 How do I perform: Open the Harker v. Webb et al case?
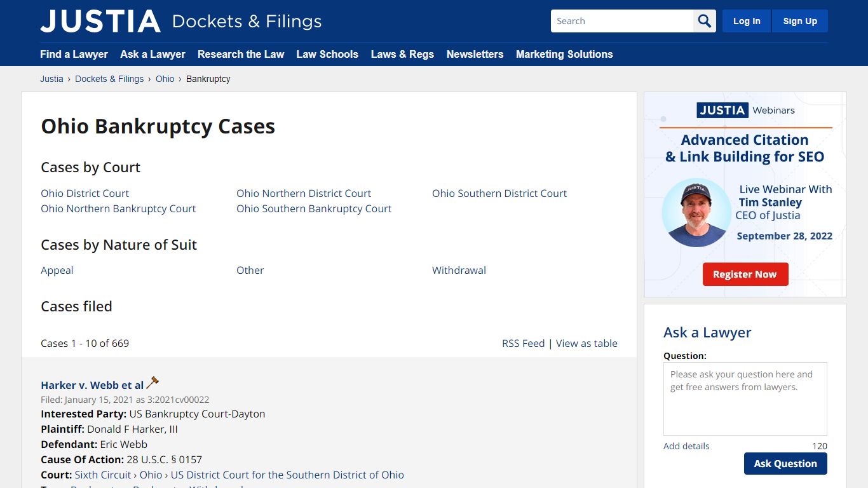coord(92,385)
